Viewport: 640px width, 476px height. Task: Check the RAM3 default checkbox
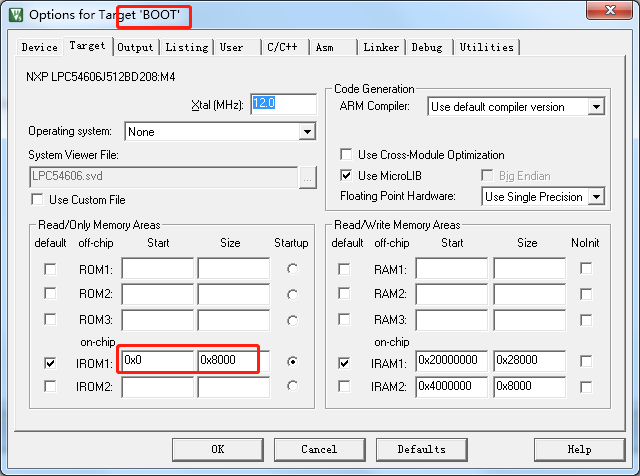(344, 319)
